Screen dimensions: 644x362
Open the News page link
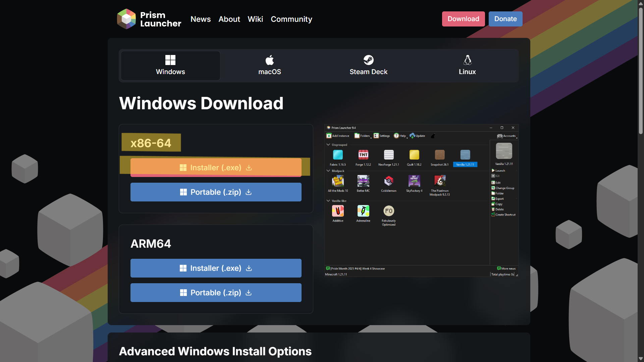(201, 19)
